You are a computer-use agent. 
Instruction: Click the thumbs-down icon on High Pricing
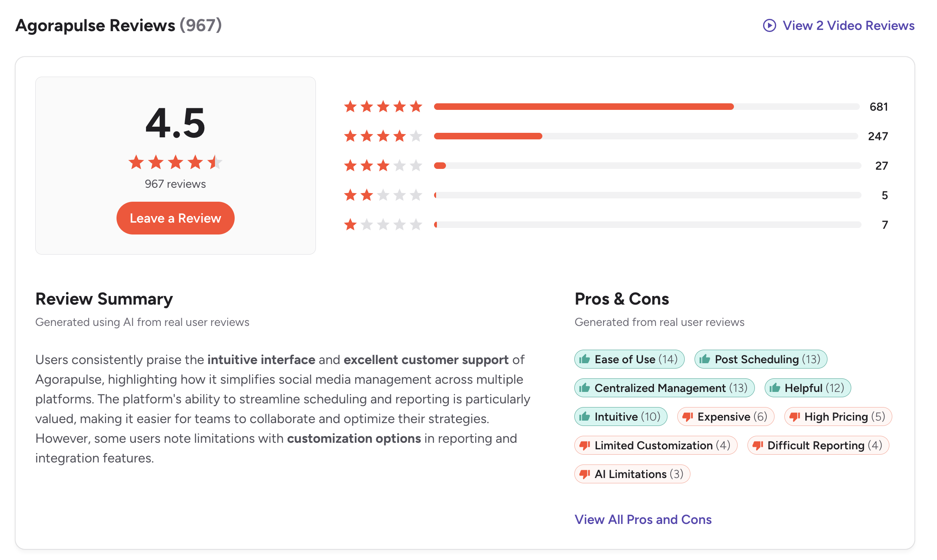pos(794,417)
